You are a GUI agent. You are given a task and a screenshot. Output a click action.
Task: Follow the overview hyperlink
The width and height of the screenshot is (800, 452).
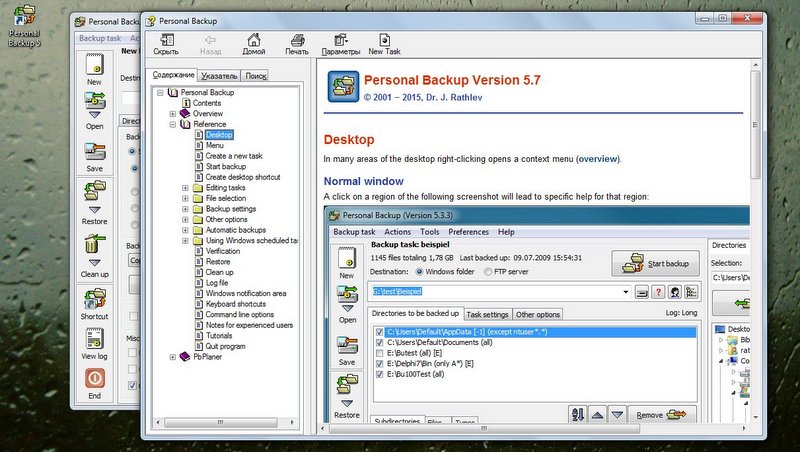click(x=598, y=159)
